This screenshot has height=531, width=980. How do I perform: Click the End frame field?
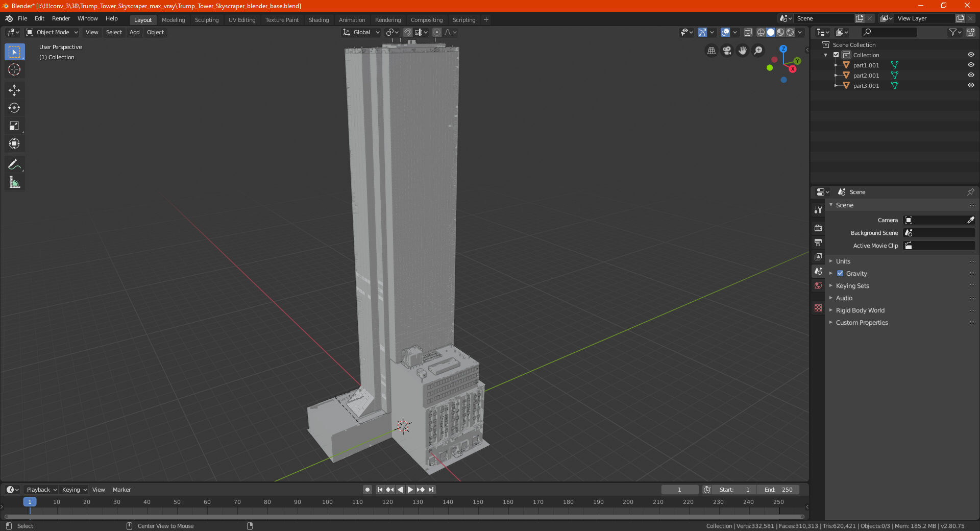click(778, 490)
